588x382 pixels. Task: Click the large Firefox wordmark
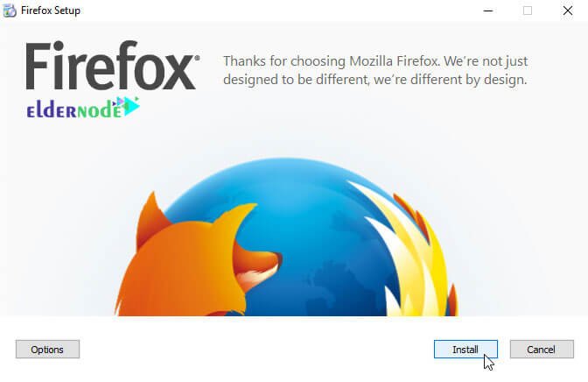point(110,66)
